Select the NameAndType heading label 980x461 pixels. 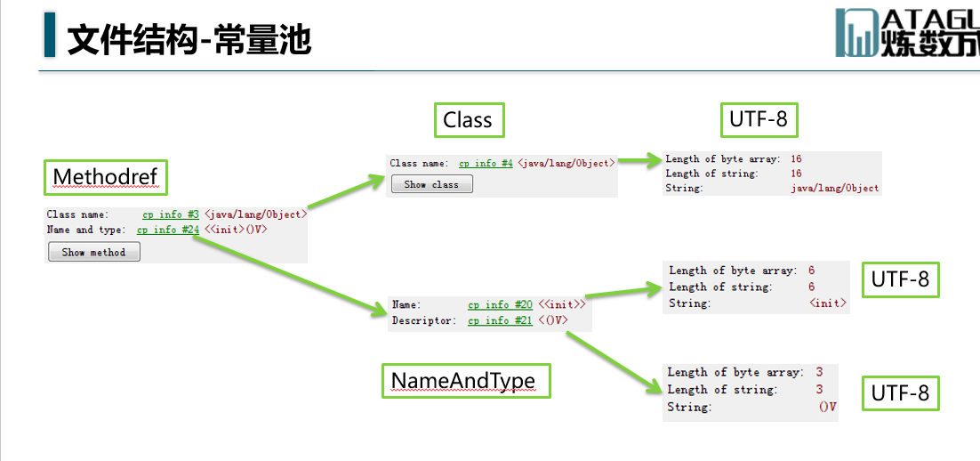(466, 381)
